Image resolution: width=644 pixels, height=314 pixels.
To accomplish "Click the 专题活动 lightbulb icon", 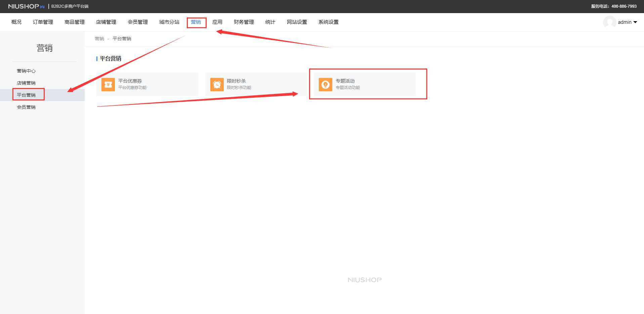I will coord(326,85).
